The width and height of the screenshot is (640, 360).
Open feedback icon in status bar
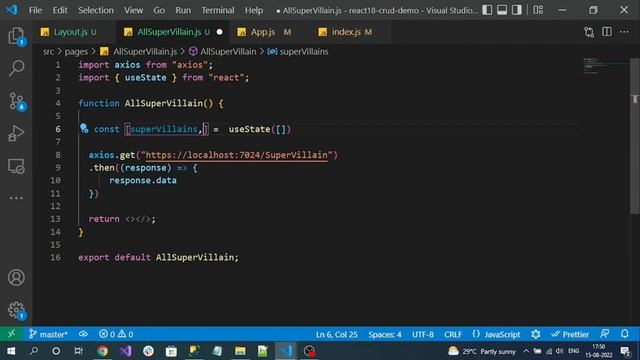[605, 334]
